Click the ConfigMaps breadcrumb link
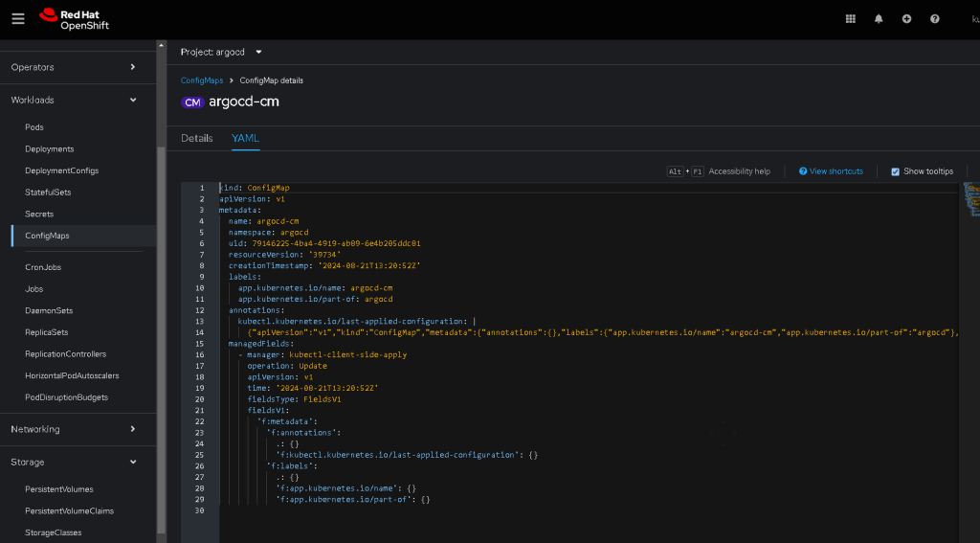This screenshot has width=980, height=543. (x=202, y=80)
